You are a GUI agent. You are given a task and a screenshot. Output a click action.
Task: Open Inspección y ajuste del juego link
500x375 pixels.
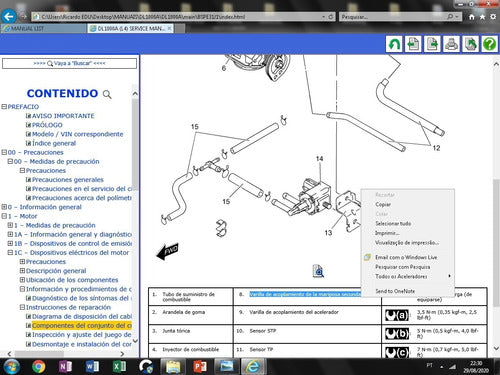[x=82, y=335]
